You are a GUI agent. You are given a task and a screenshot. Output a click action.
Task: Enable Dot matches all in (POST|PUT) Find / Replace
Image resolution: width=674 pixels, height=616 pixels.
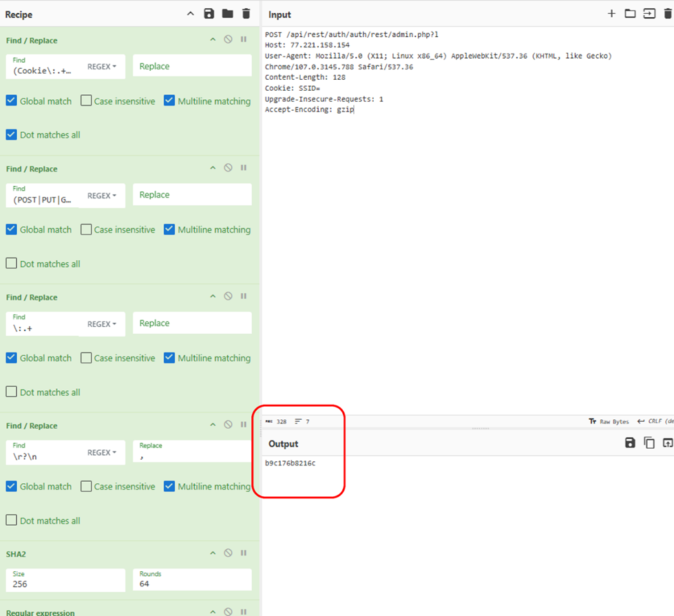[x=12, y=263]
